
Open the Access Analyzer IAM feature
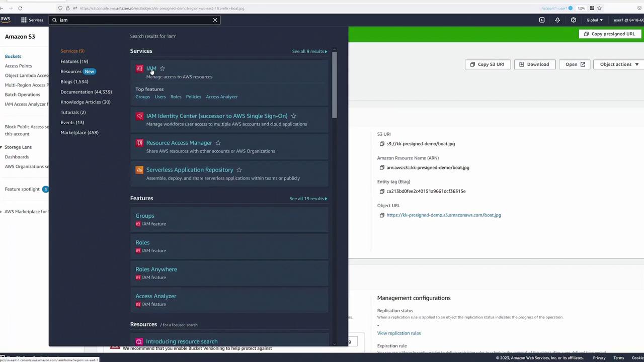pos(155,296)
